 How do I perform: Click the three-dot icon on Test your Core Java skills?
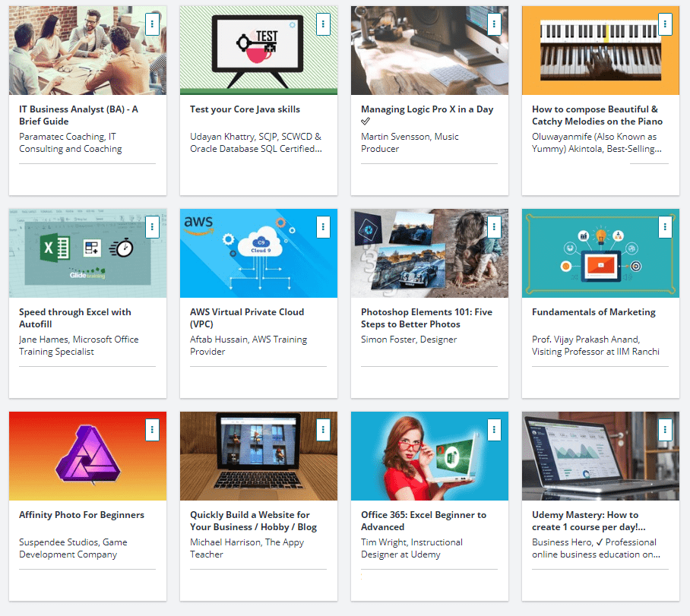tap(323, 24)
